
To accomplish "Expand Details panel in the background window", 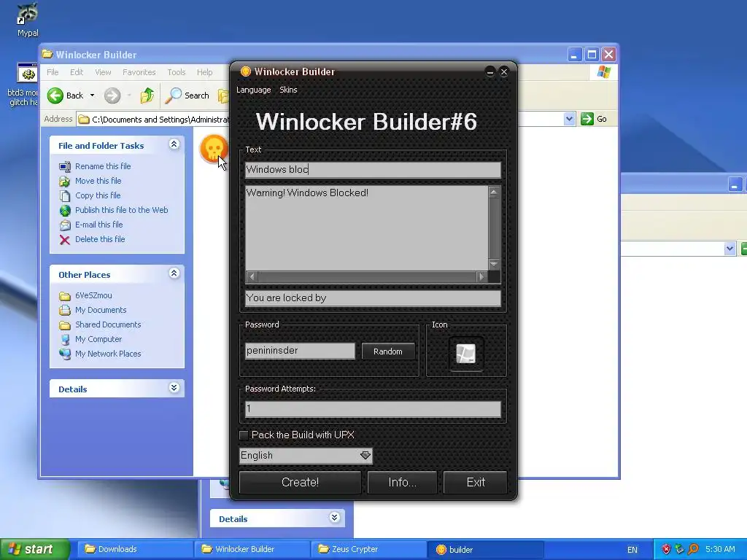I will click(334, 518).
